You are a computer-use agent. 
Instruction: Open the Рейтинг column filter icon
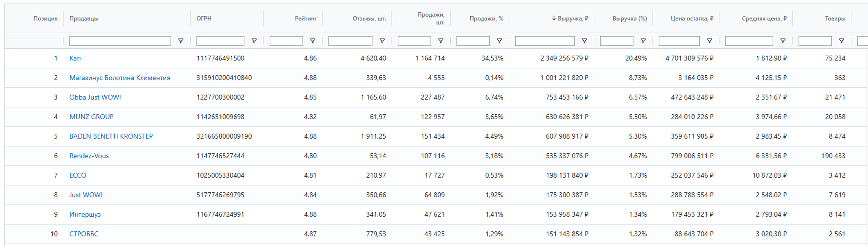pos(313,41)
